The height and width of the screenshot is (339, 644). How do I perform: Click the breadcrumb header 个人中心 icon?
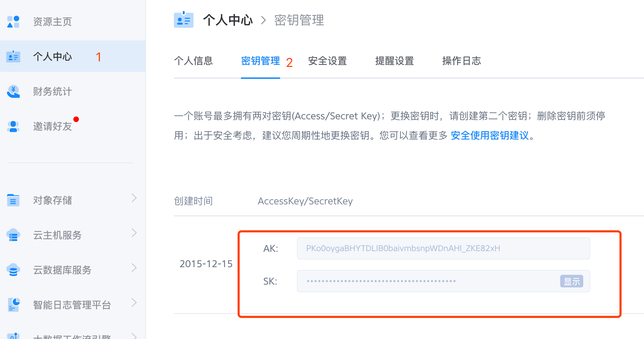184,20
